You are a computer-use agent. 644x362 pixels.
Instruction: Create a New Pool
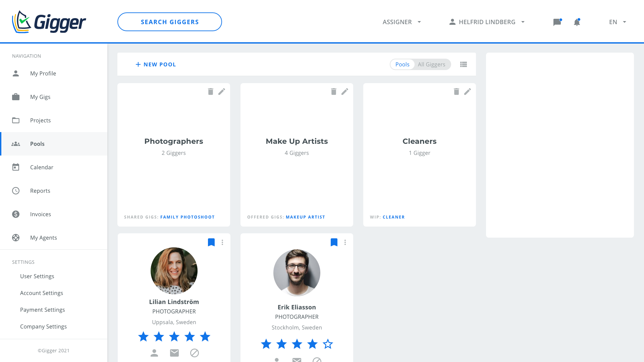pyautogui.click(x=156, y=64)
